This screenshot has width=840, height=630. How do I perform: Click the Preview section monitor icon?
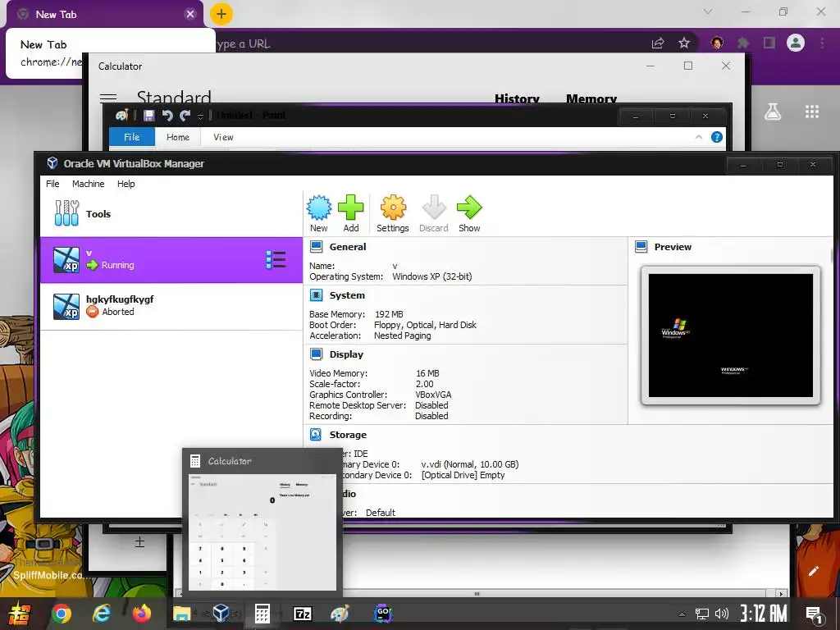pos(641,246)
